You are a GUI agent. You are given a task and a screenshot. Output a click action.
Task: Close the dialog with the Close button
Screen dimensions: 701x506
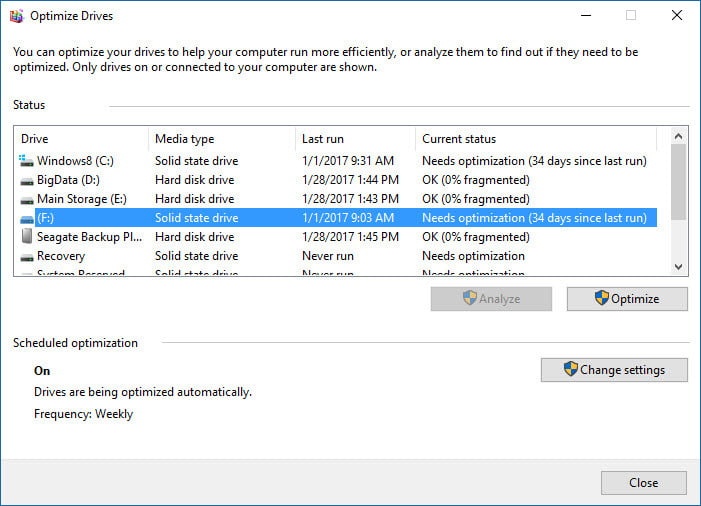click(x=643, y=483)
